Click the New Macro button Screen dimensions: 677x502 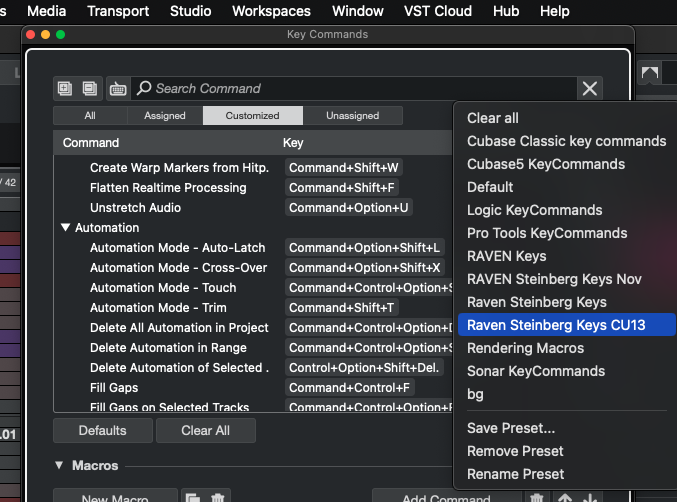point(115,496)
